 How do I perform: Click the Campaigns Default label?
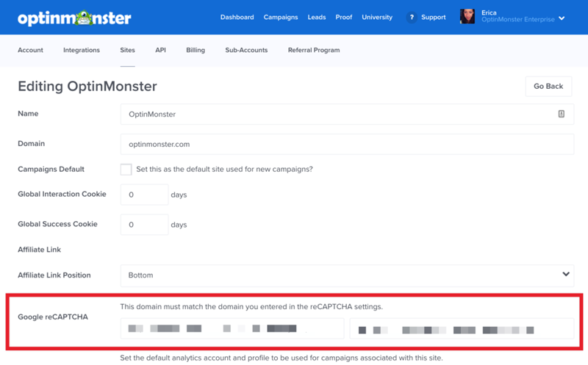pos(51,169)
